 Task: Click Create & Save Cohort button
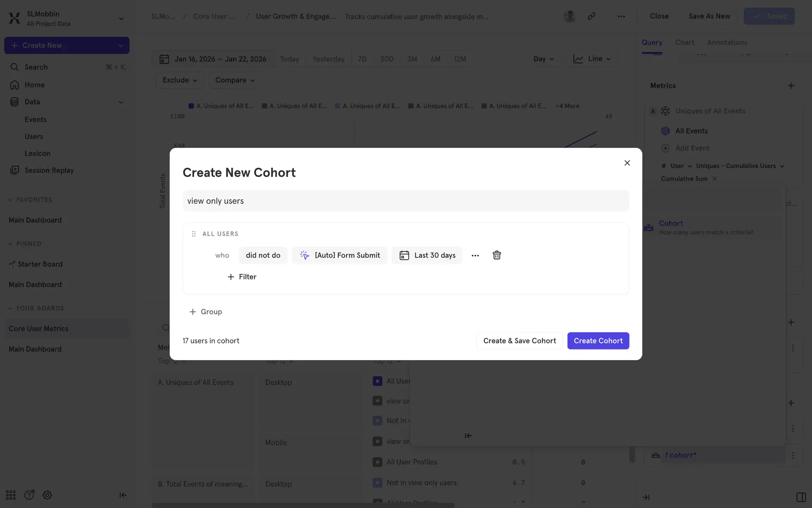coord(519,341)
